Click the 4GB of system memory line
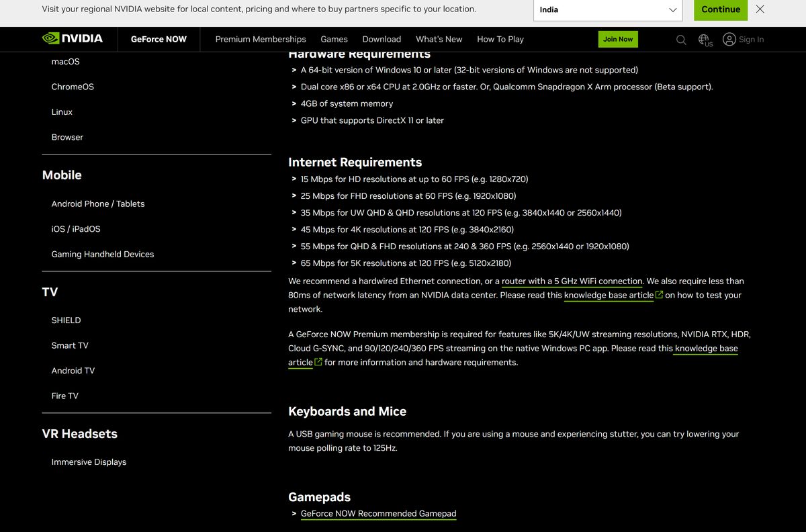 pyautogui.click(x=347, y=103)
